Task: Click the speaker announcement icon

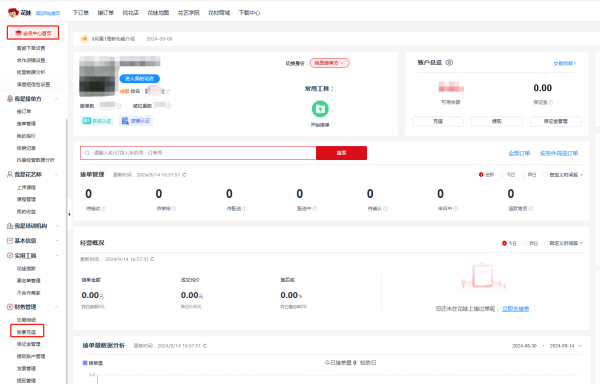Action: click(x=84, y=39)
